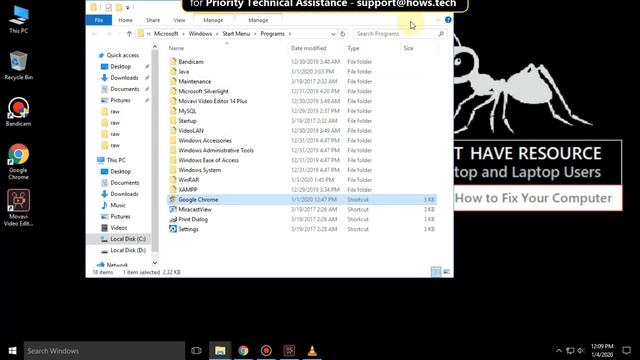640x360 pixels.
Task: Select the Movavi Video Editor 14 Plus folder
Action: point(213,101)
